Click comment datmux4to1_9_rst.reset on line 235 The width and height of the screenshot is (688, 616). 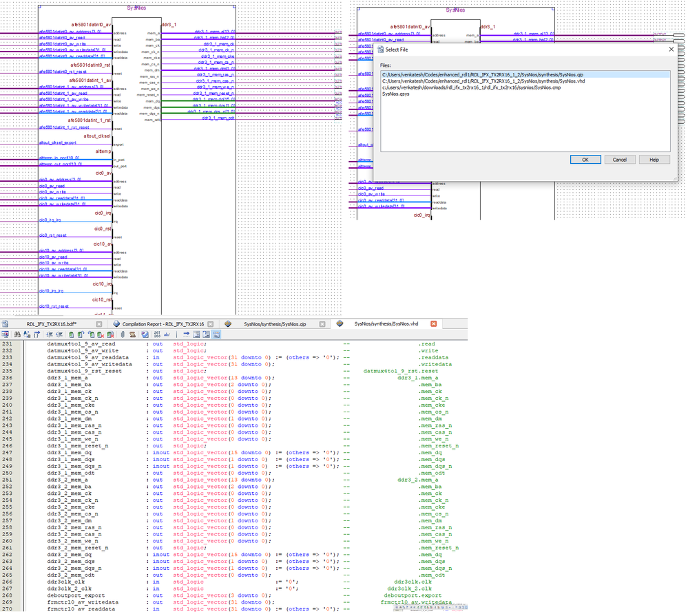click(x=401, y=371)
